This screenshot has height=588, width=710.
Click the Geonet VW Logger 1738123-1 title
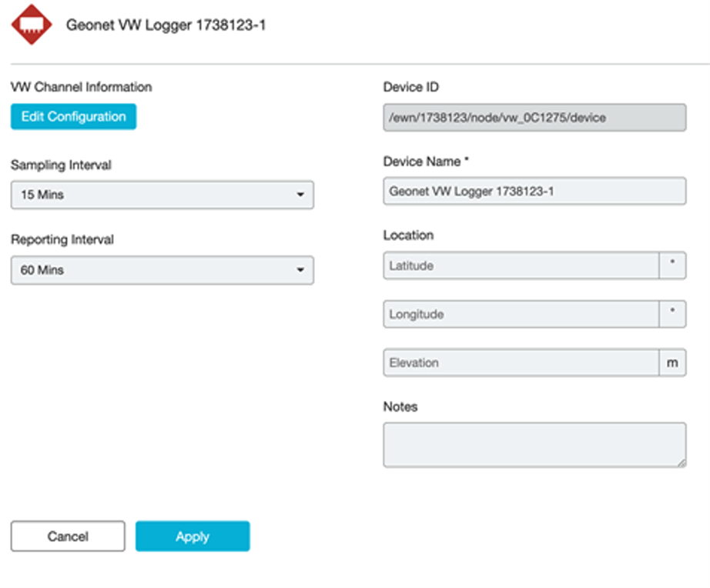[166, 25]
